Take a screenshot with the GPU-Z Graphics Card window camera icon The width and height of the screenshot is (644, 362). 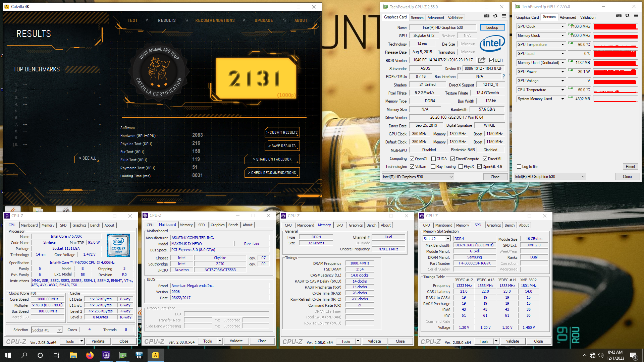coord(487,16)
